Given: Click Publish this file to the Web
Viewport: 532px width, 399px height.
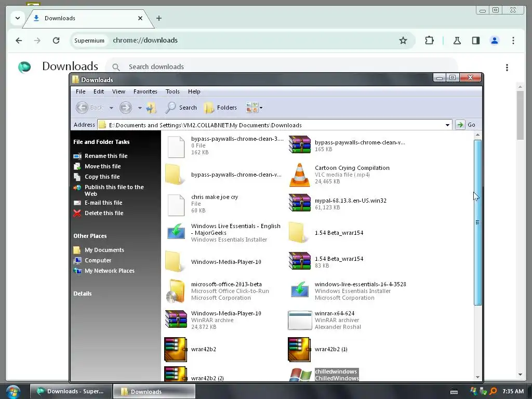Looking at the screenshot, I should point(114,190).
